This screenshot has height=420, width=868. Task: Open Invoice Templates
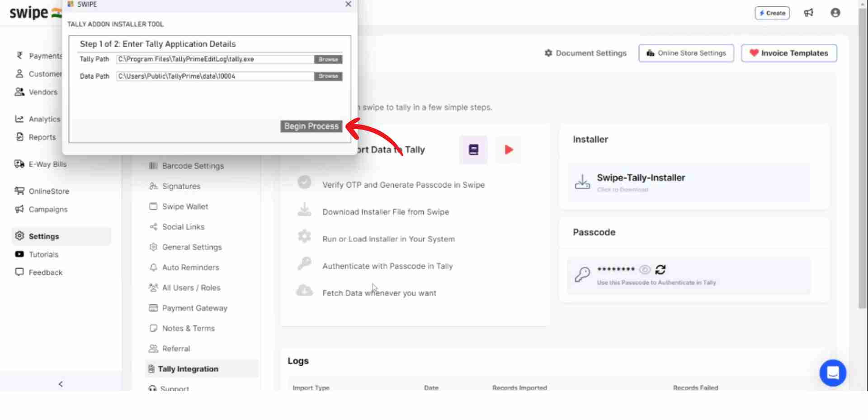789,53
